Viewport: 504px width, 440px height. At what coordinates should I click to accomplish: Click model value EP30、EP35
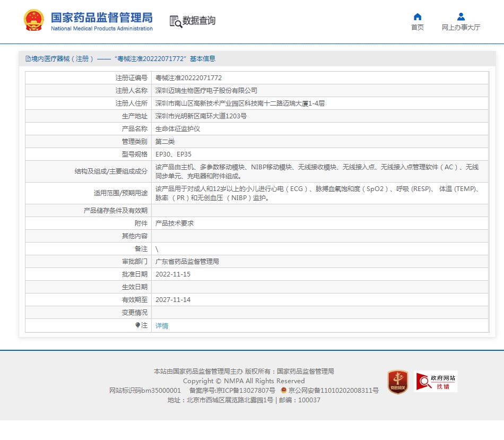click(173, 154)
